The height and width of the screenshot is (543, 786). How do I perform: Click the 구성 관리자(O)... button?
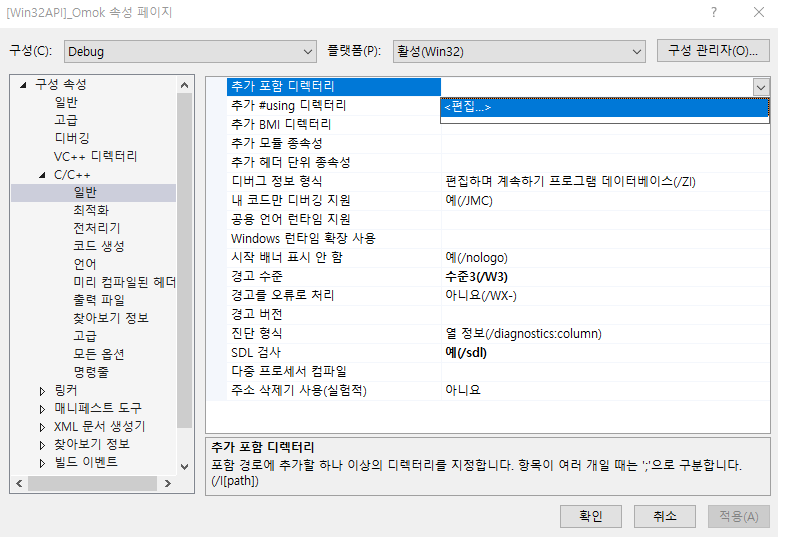(713, 51)
